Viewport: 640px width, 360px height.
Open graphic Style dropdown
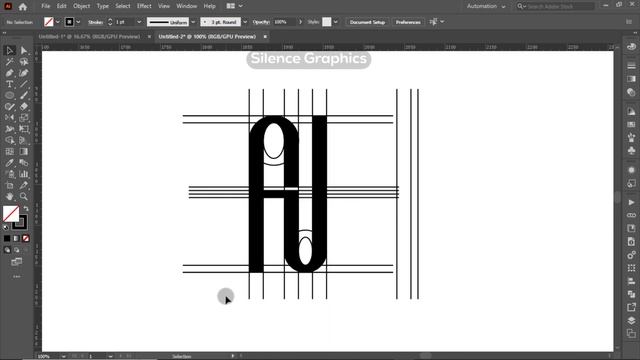coord(336,22)
